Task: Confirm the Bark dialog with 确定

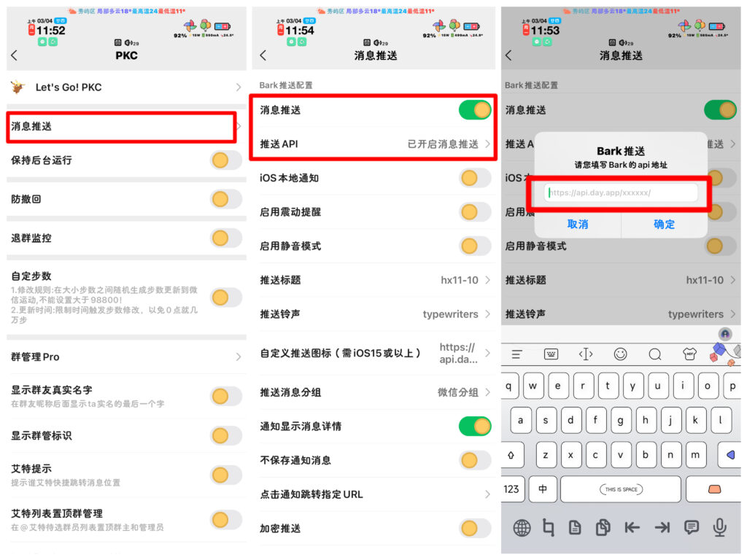Action: 664,225
